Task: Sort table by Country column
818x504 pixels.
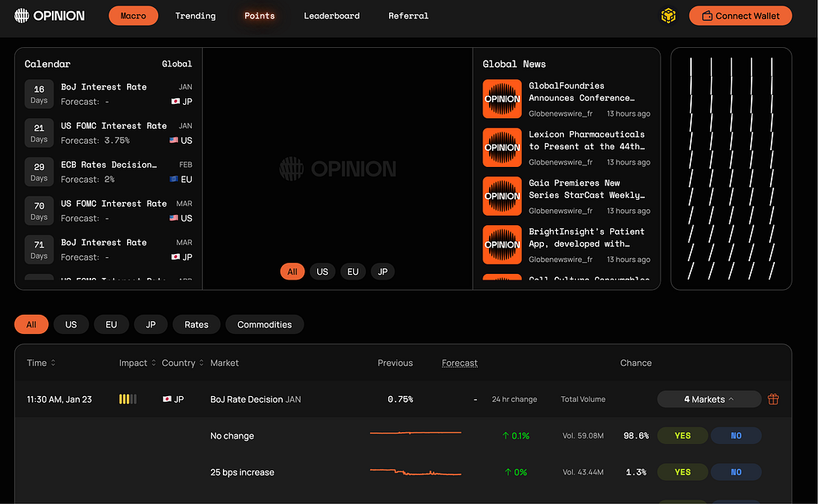Action: pos(183,363)
